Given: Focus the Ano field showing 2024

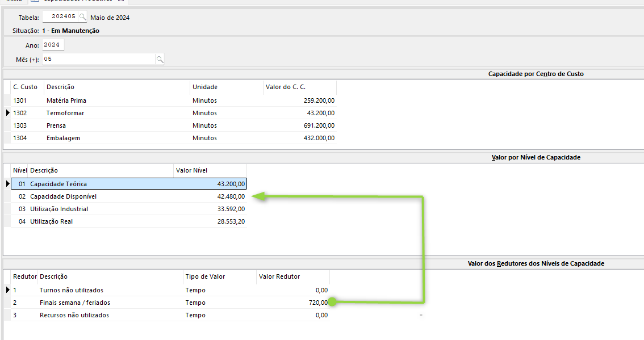Looking at the screenshot, I should [52, 45].
